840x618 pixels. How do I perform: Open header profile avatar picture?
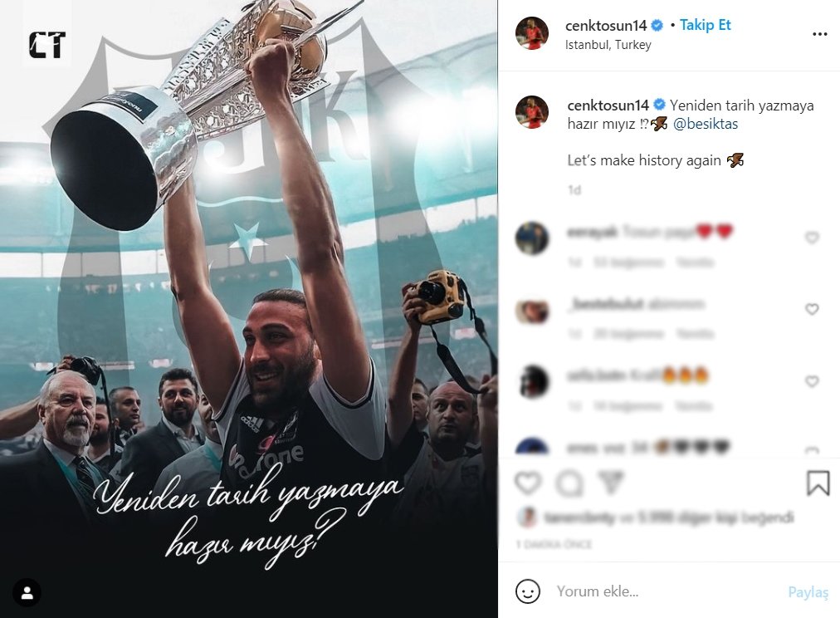(532, 33)
